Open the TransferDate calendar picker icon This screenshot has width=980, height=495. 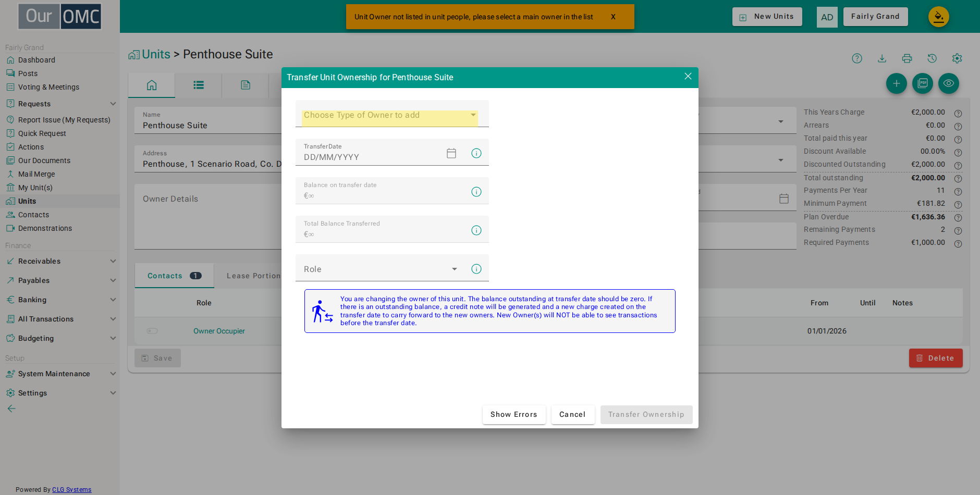[451, 153]
